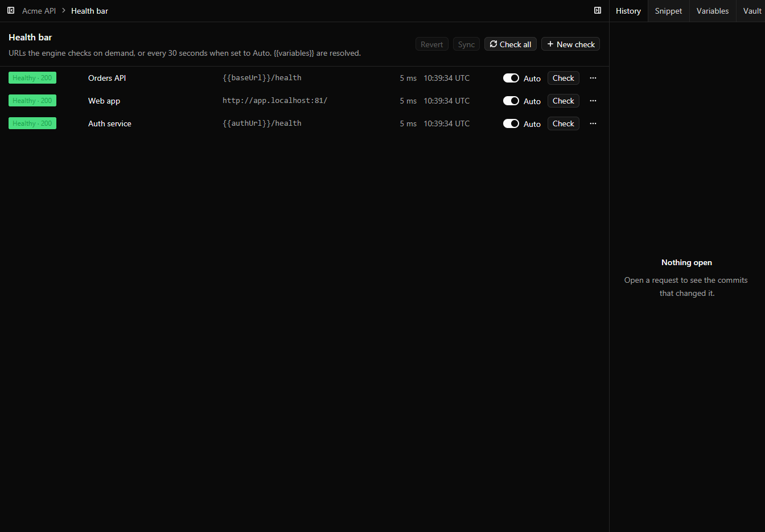The image size is (765, 532).
Task: Click the Sync button
Action: click(x=466, y=44)
